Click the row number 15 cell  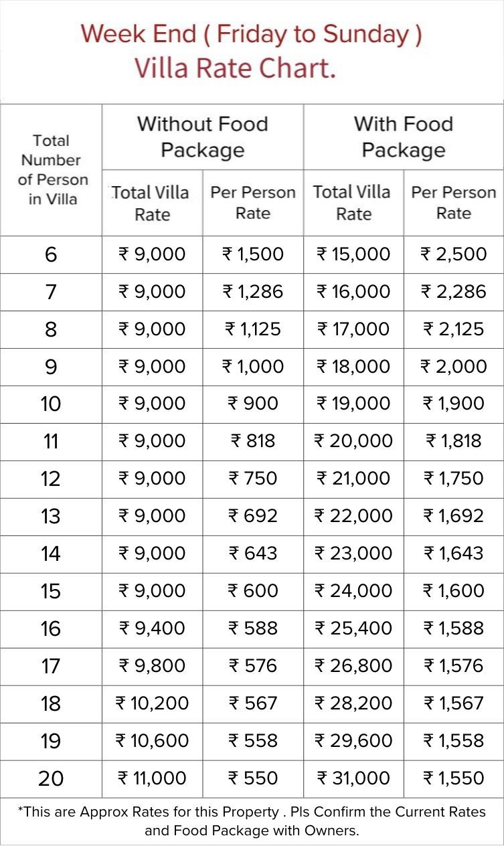coord(52,591)
